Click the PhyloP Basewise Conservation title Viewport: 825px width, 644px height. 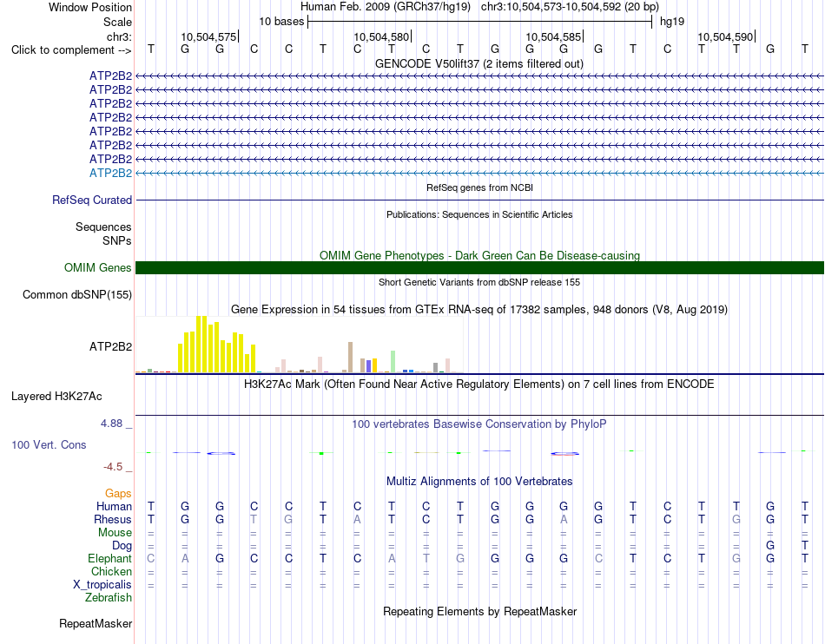(479, 424)
